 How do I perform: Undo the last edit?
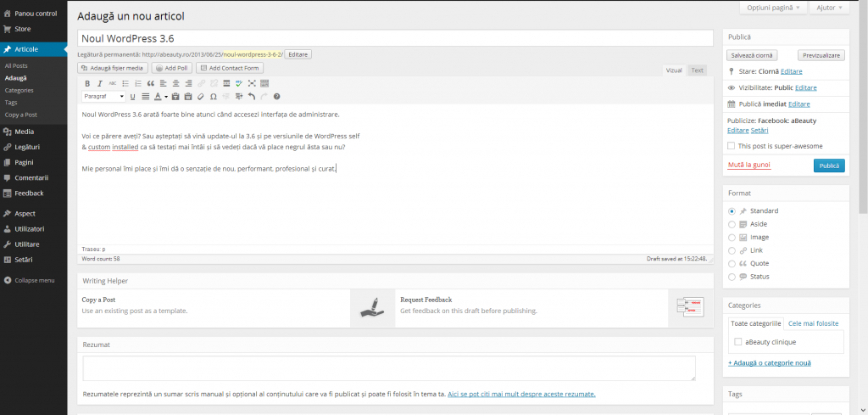(251, 97)
